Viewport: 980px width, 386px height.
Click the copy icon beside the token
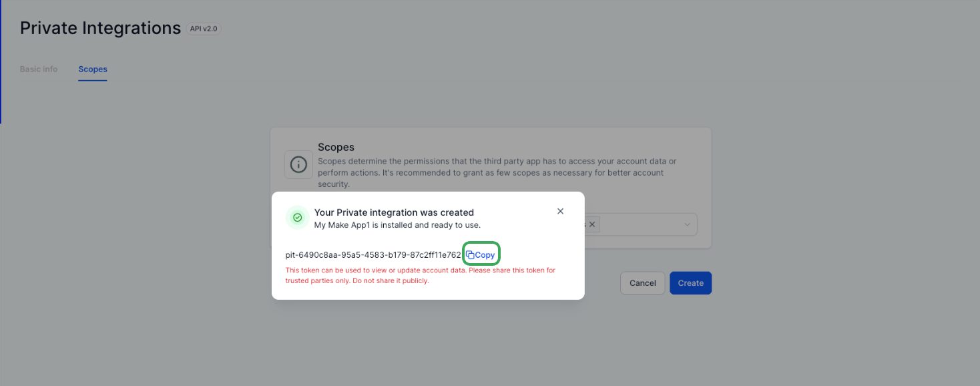tap(470, 255)
